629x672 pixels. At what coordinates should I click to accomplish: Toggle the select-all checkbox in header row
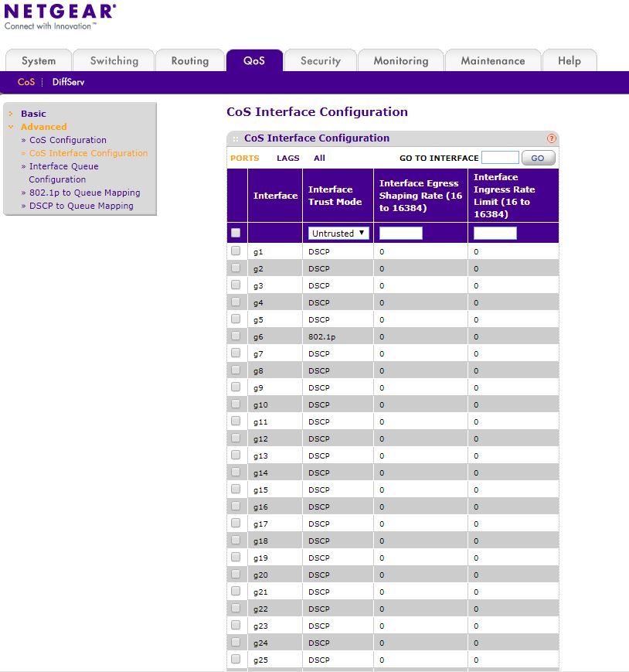coord(236,233)
